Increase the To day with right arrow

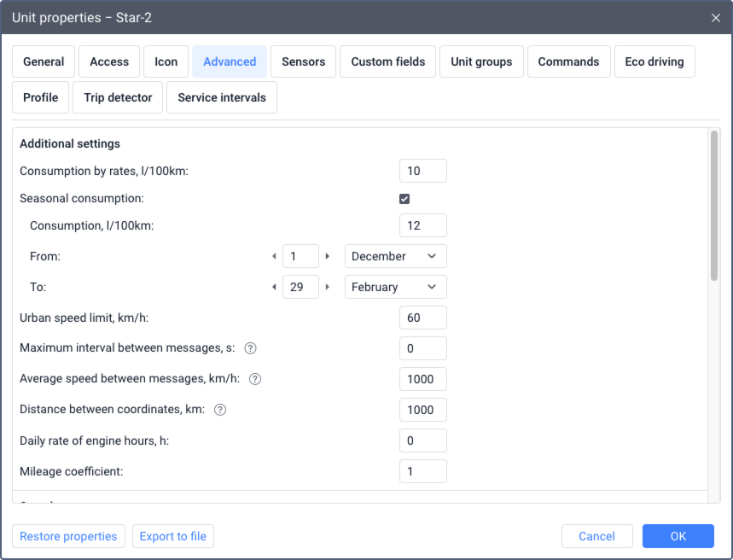[x=328, y=287]
